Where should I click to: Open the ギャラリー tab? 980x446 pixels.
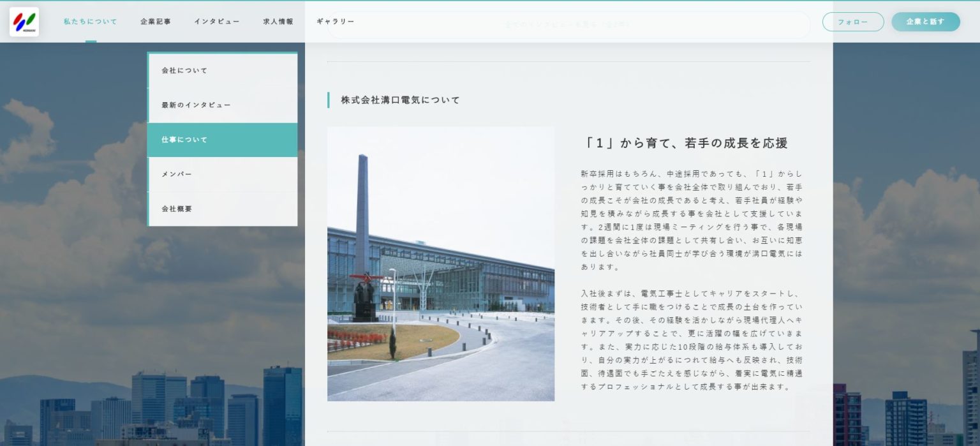point(336,22)
